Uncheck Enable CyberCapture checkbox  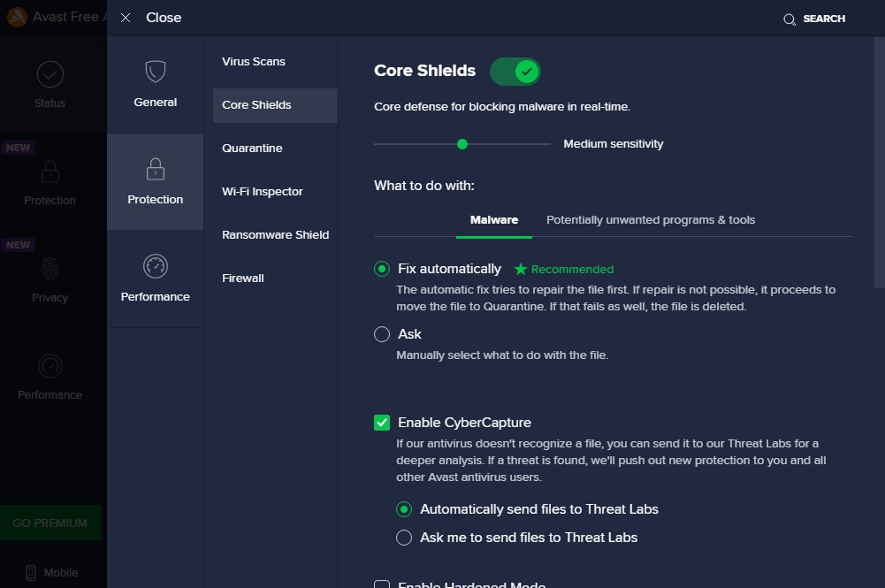(382, 423)
